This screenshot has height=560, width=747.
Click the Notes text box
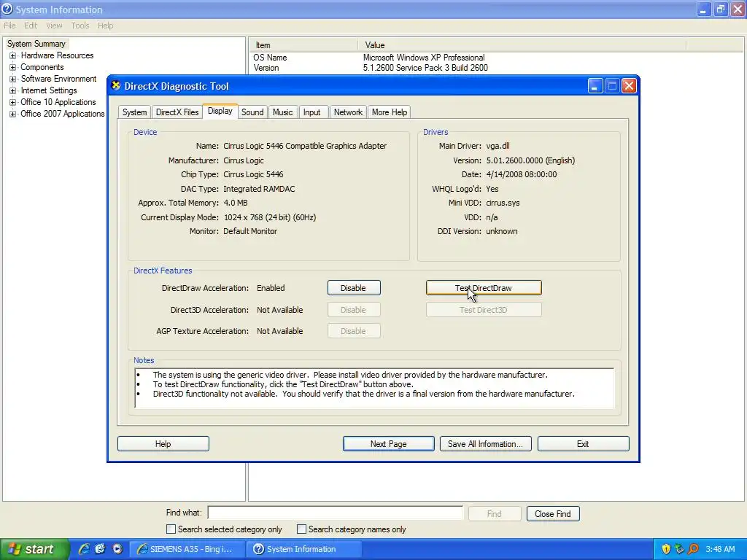374,388
